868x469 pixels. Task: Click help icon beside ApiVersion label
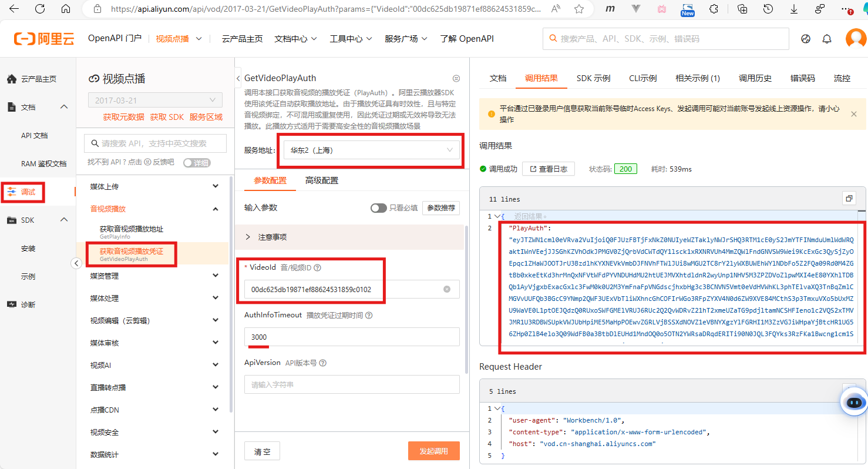[x=323, y=363]
